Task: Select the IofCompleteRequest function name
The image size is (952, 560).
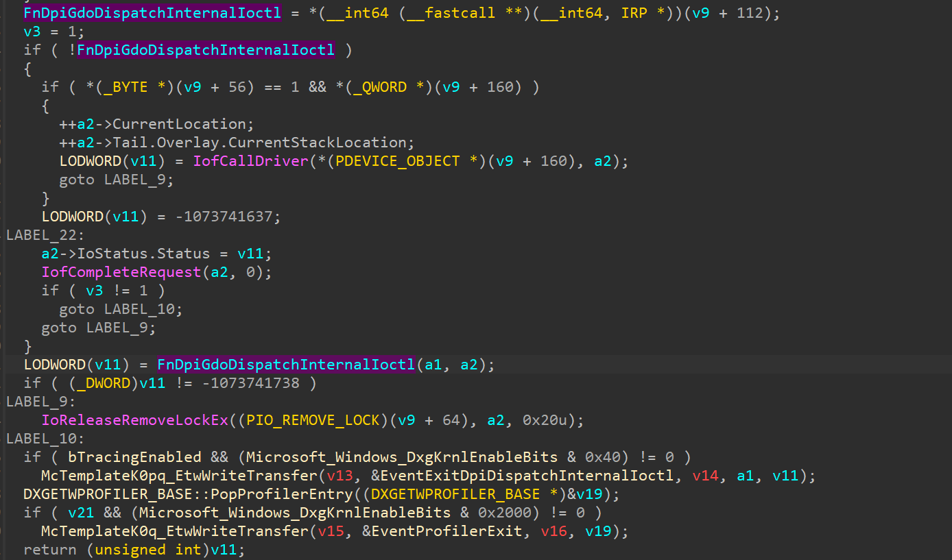Action: pyautogui.click(x=121, y=272)
